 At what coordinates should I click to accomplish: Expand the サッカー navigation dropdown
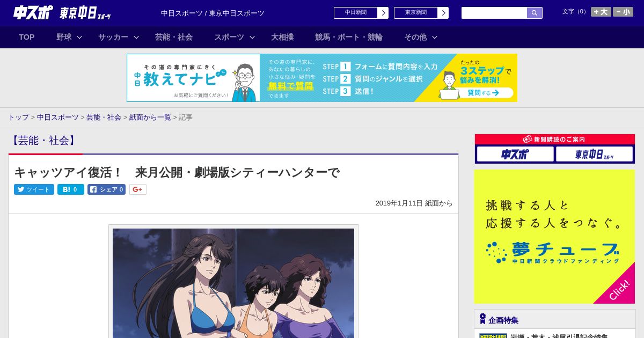pos(119,37)
